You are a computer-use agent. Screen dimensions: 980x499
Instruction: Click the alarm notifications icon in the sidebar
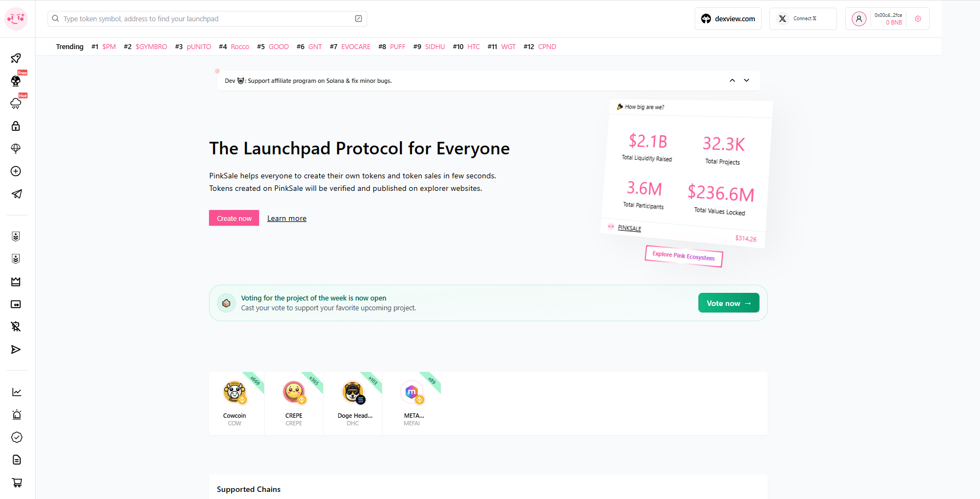[16, 414]
